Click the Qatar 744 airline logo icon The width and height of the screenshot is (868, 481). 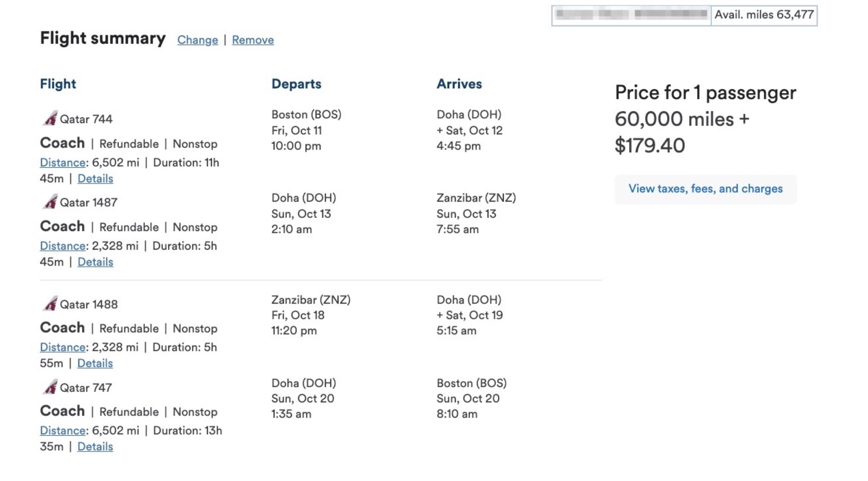point(50,119)
